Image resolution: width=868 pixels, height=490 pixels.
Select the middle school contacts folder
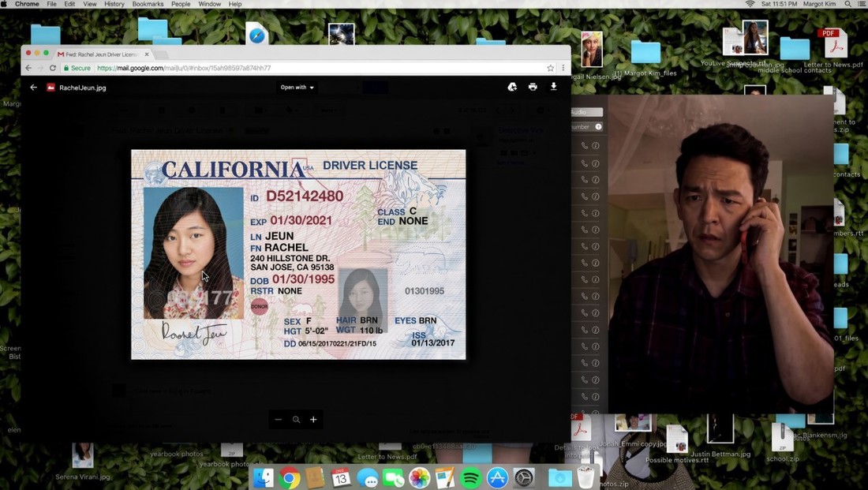click(x=795, y=49)
